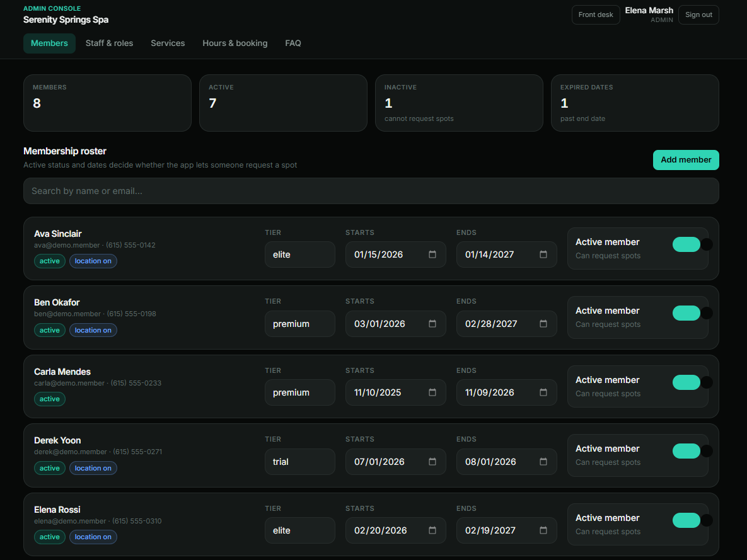
Task: Click Derek Yoon's end date 08/01/2026
Action: [490, 462]
